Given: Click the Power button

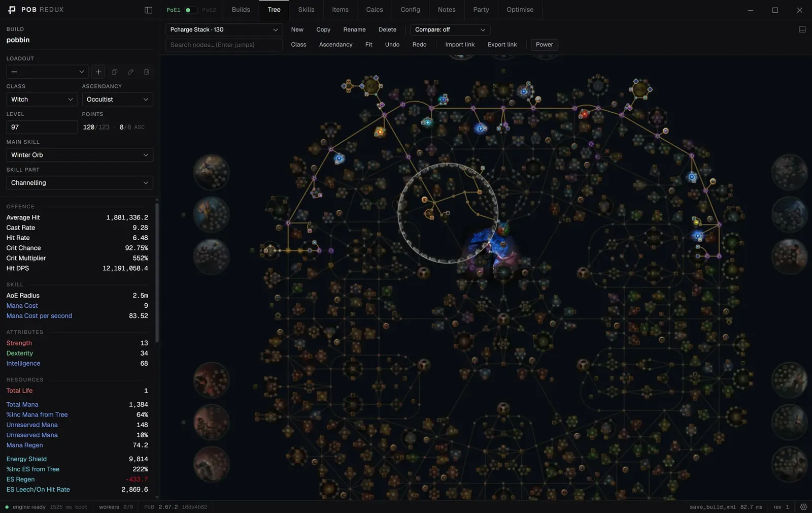Looking at the screenshot, I should click(544, 45).
